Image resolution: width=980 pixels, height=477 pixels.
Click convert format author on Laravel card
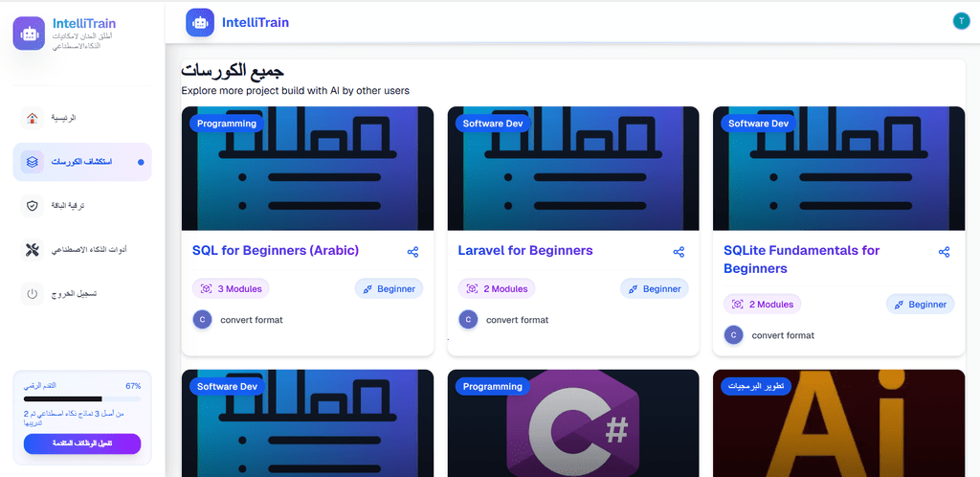(x=517, y=320)
